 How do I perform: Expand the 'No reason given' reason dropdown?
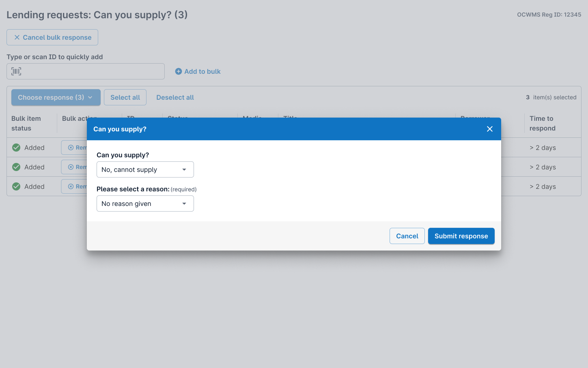point(145,203)
